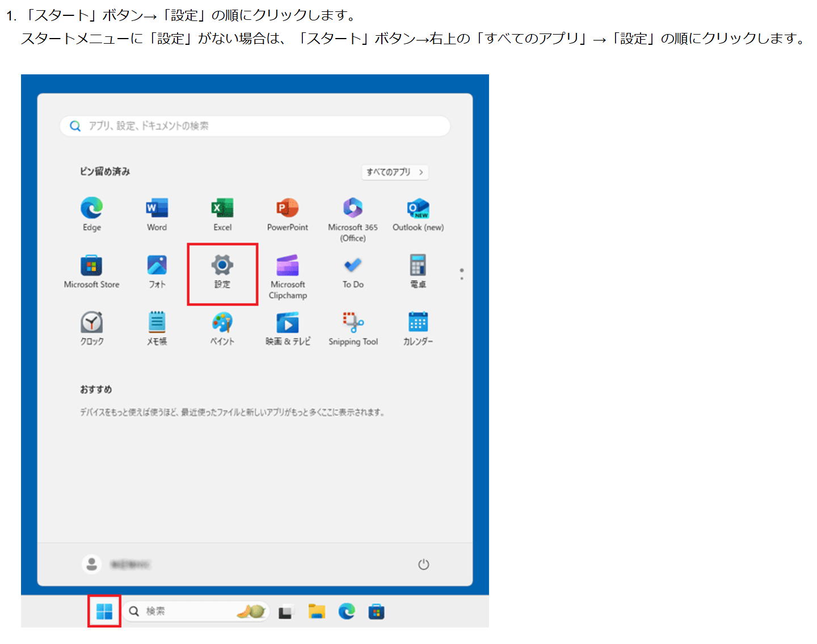Open the フォト app
Screen dimensions: 817x644
[x=157, y=271]
